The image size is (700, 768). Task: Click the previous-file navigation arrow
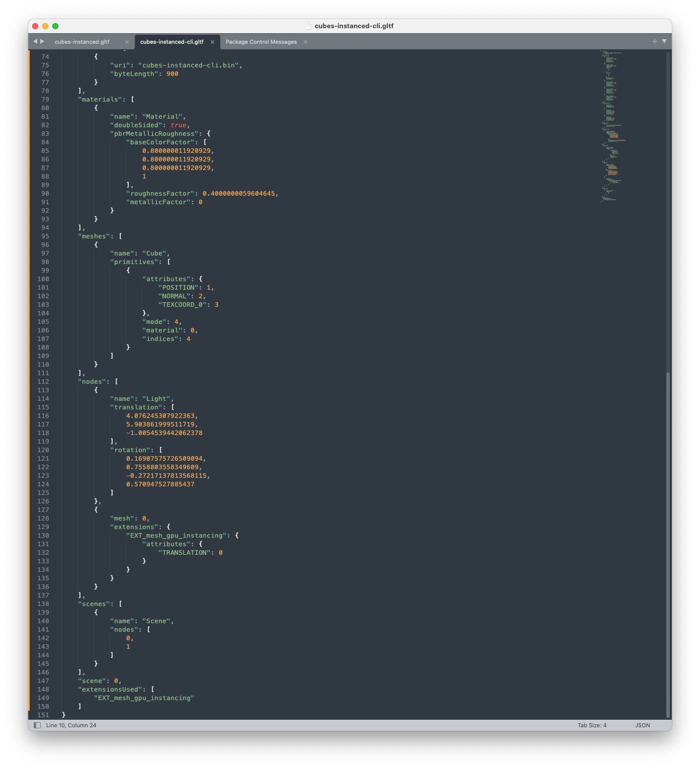pos(34,42)
